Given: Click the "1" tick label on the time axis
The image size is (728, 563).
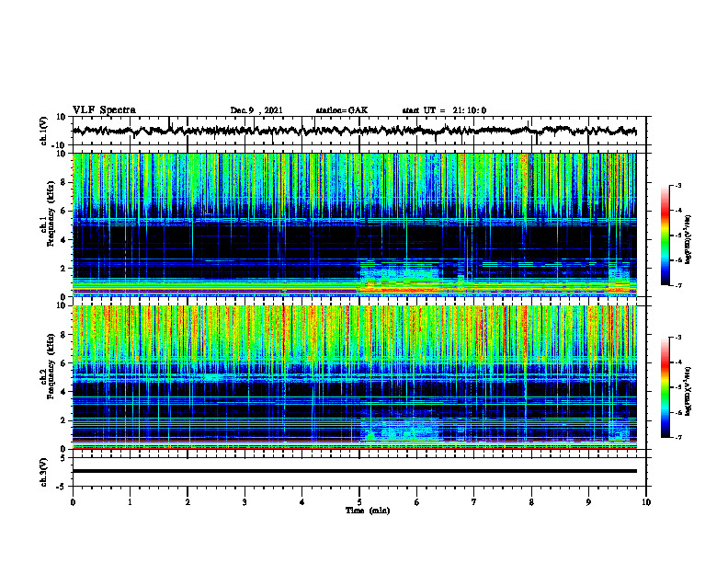Looking at the screenshot, I should (x=130, y=502).
